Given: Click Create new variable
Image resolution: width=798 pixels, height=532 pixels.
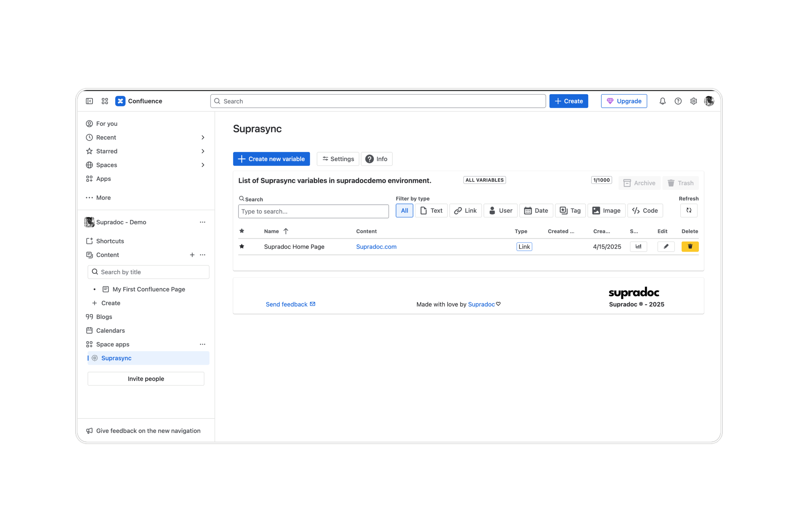Looking at the screenshot, I should (x=271, y=159).
